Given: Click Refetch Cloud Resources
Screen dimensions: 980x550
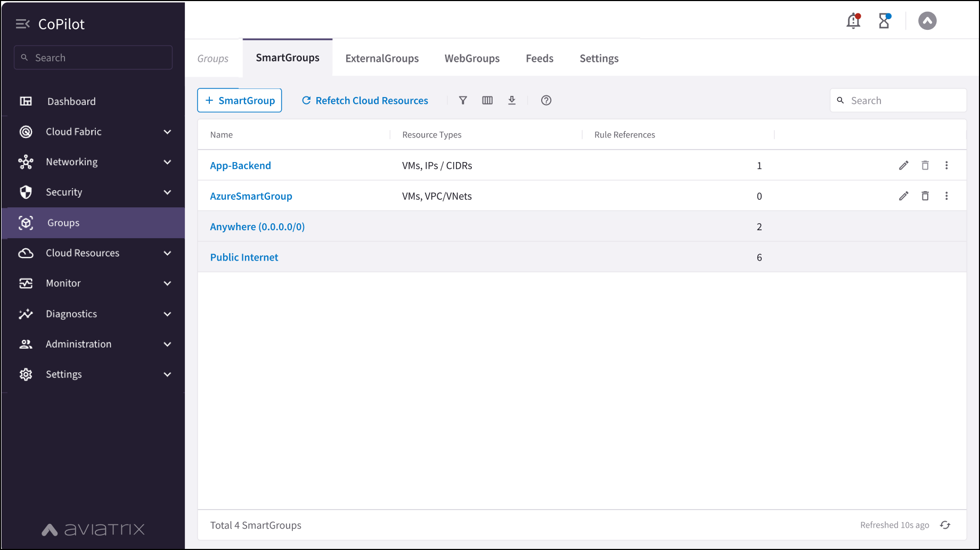Looking at the screenshot, I should [365, 100].
